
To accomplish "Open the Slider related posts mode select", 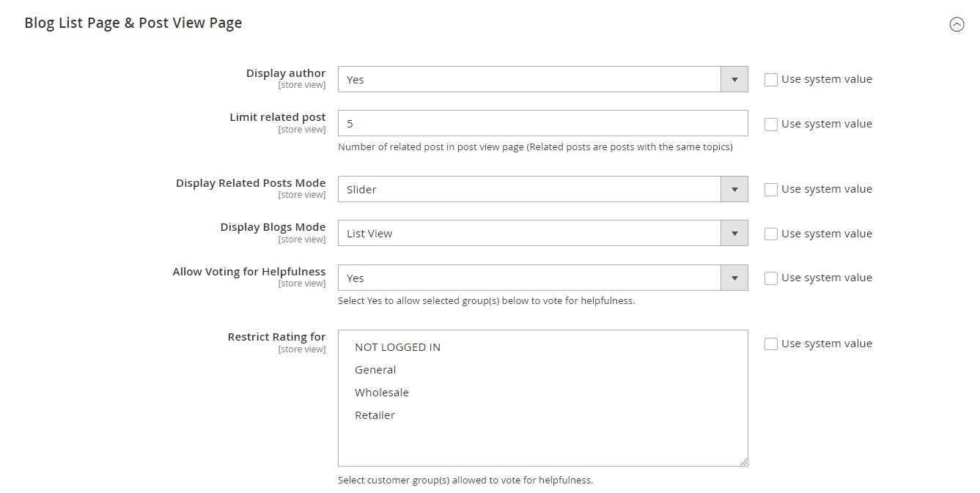I will point(528,190).
